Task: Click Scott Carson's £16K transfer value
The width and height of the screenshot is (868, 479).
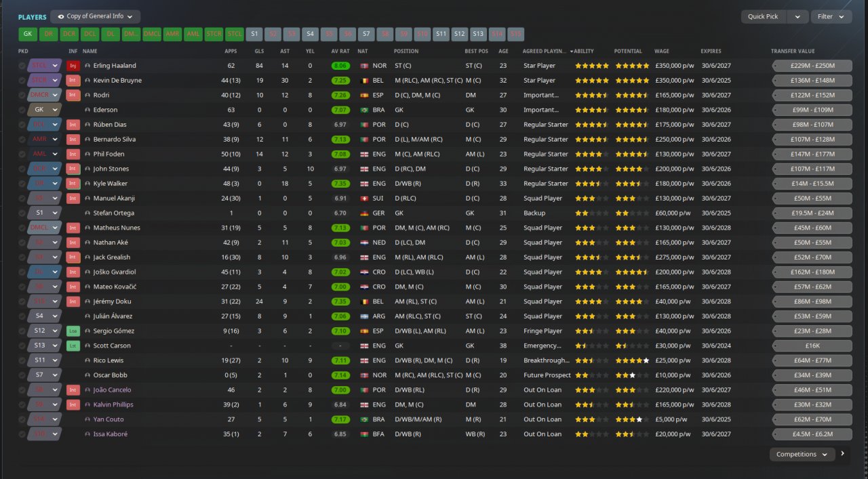Action: coord(812,346)
